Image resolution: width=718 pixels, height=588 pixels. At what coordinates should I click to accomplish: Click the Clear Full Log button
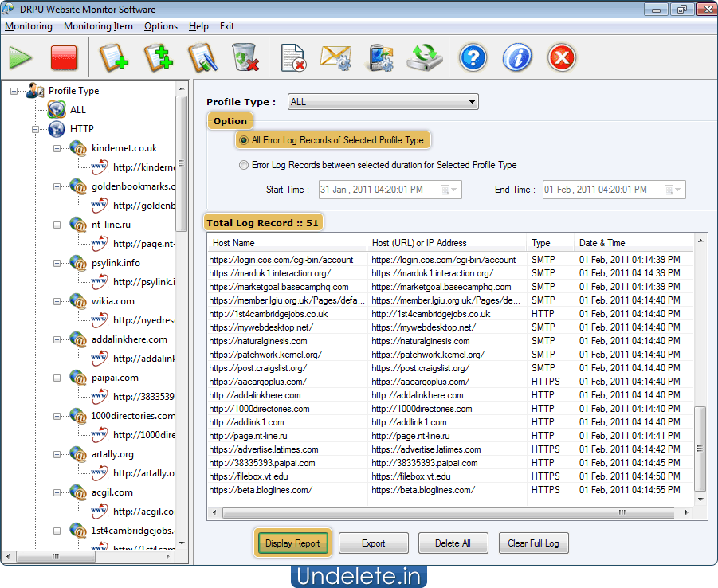[533, 543]
